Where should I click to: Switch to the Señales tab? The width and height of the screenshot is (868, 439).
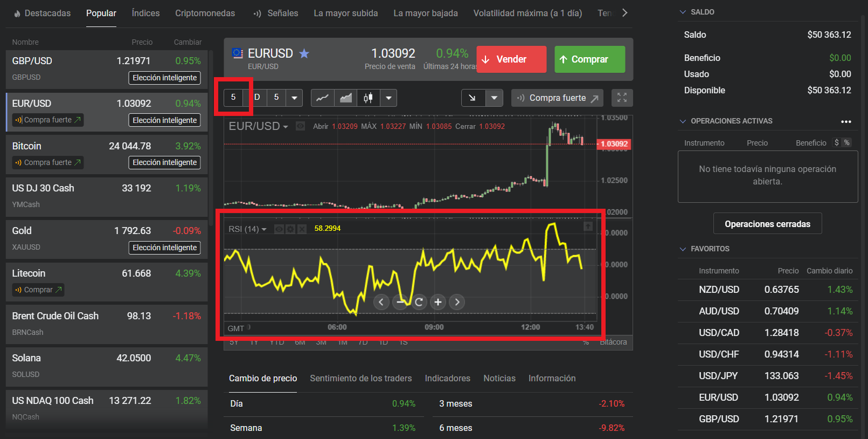(275, 13)
